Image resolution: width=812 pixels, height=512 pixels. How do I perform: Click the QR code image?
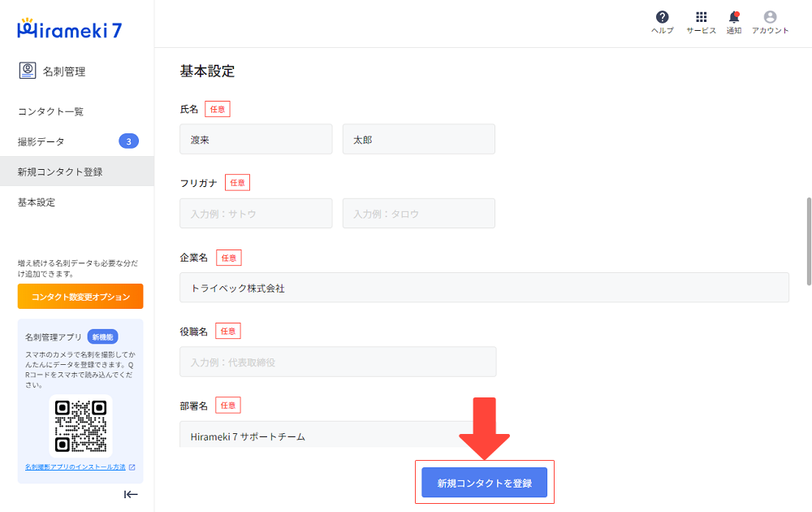[80, 426]
